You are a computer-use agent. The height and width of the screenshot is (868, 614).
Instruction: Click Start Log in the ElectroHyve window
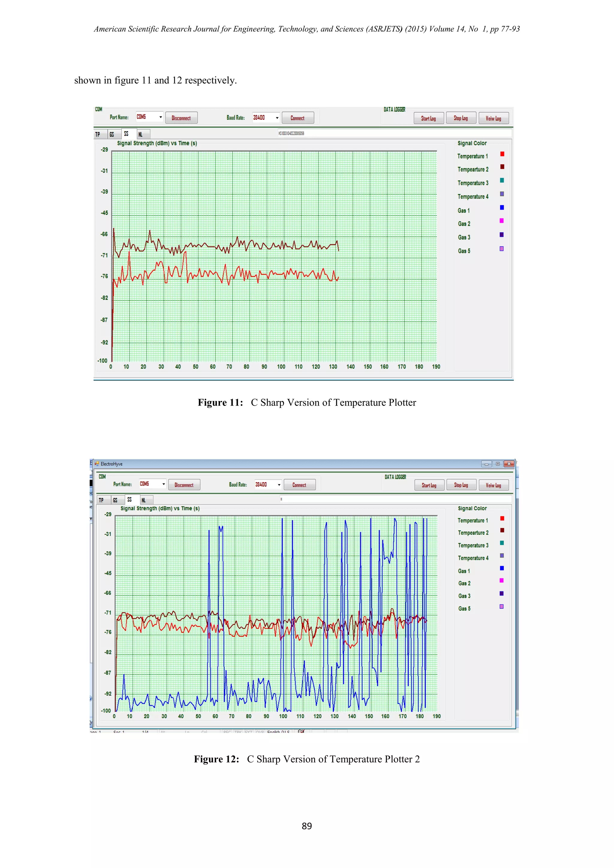pyautogui.click(x=429, y=485)
